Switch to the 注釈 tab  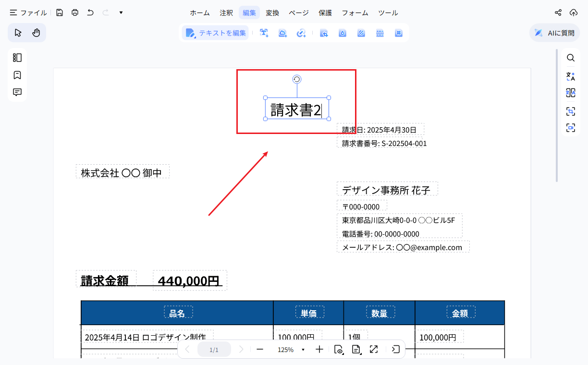click(226, 13)
